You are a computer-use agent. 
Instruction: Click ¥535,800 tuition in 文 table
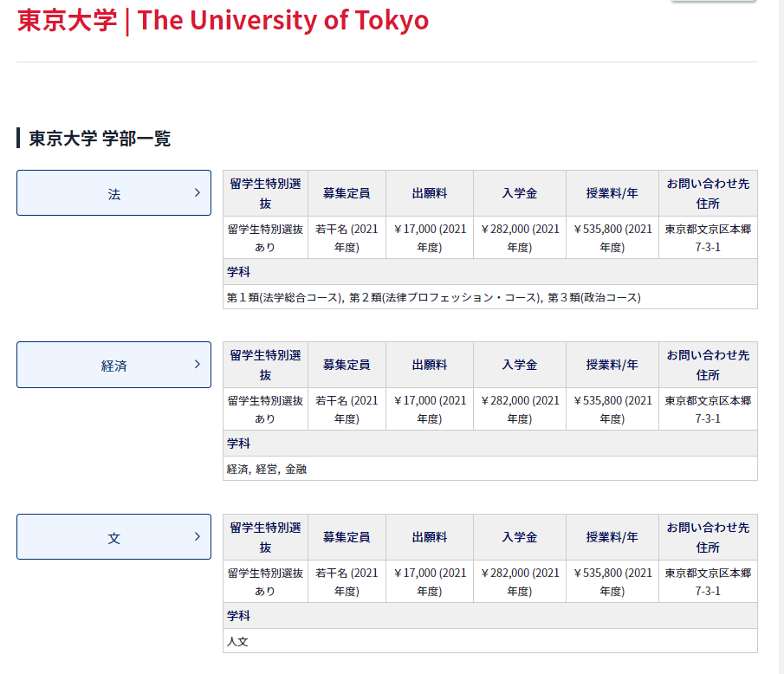pyautogui.click(x=612, y=582)
